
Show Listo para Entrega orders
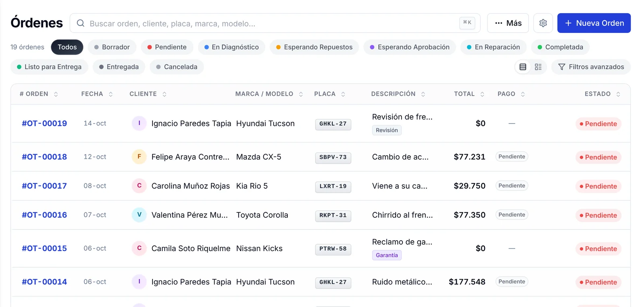point(49,67)
